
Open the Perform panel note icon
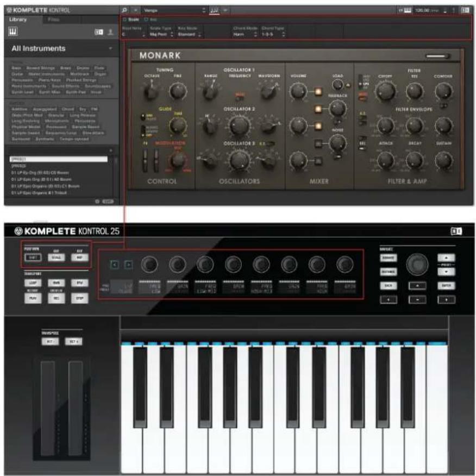click(x=214, y=10)
